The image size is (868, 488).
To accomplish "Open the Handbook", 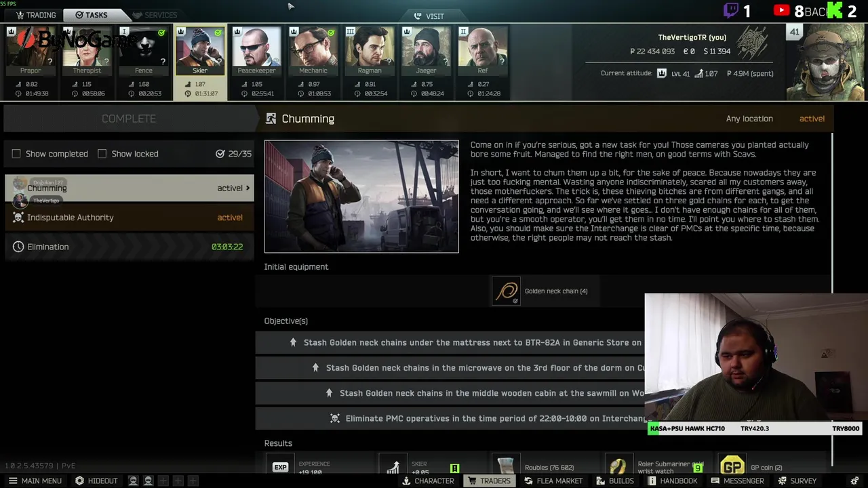I will pyautogui.click(x=673, y=481).
